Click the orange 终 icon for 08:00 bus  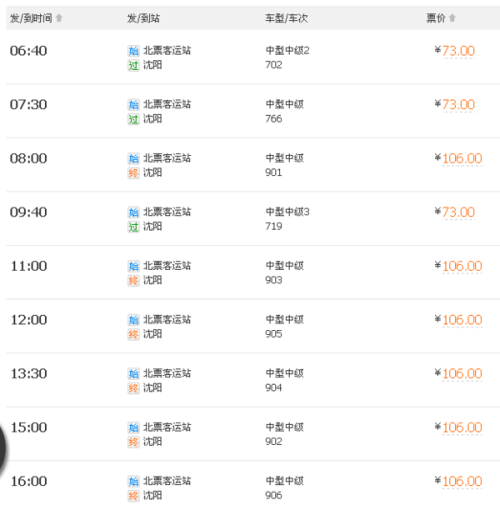(133, 173)
